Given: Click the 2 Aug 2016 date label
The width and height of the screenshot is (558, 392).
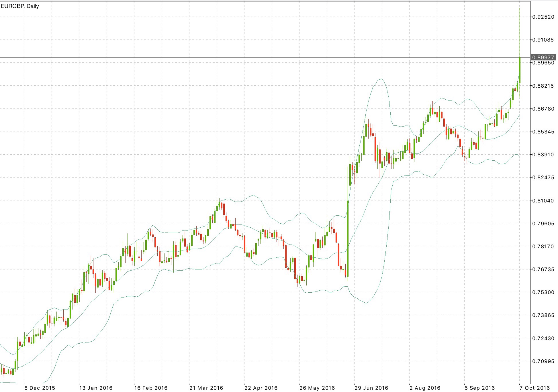Looking at the screenshot, I should [425, 388].
